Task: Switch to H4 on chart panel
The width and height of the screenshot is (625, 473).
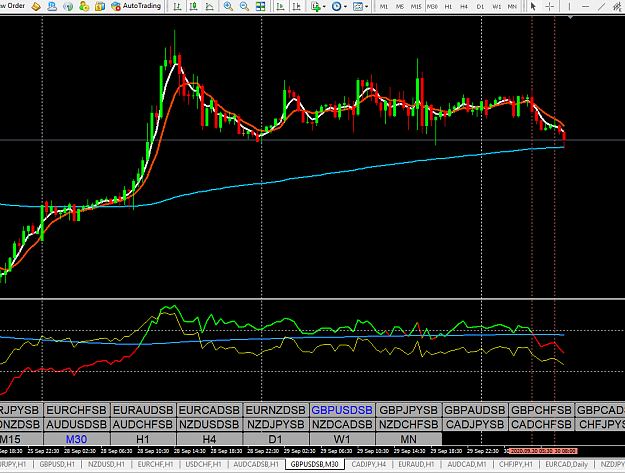Action: coord(209,439)
